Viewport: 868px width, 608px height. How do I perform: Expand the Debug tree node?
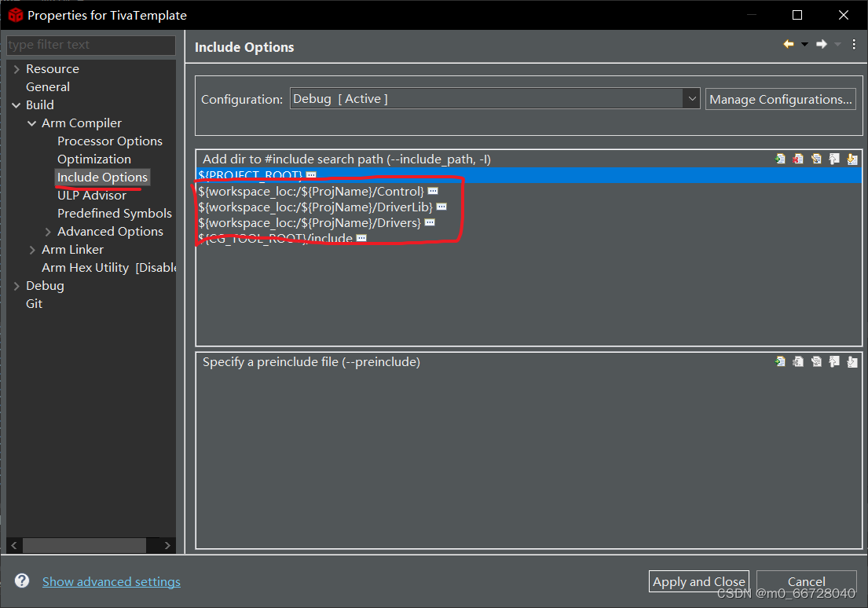16,286
